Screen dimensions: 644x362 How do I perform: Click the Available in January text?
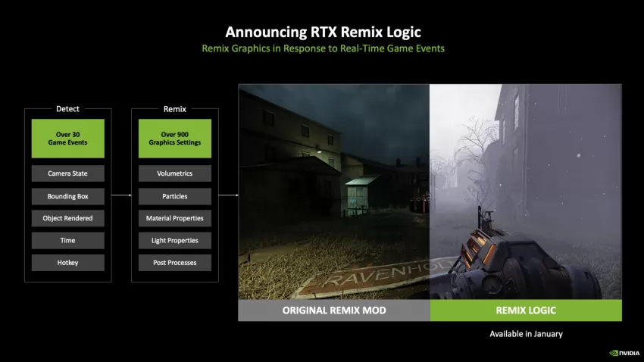coord(526,333)
